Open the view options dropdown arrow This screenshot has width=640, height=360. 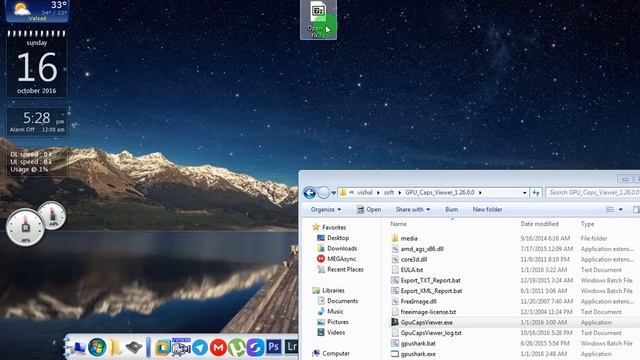[x=620, y=209]
